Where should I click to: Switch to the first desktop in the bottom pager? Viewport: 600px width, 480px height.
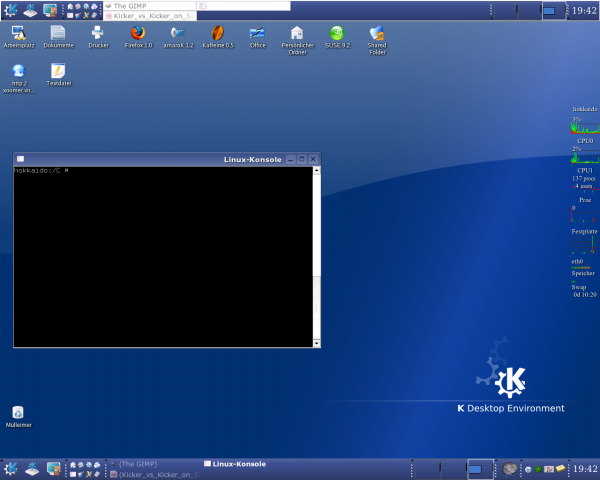(427, 469)
